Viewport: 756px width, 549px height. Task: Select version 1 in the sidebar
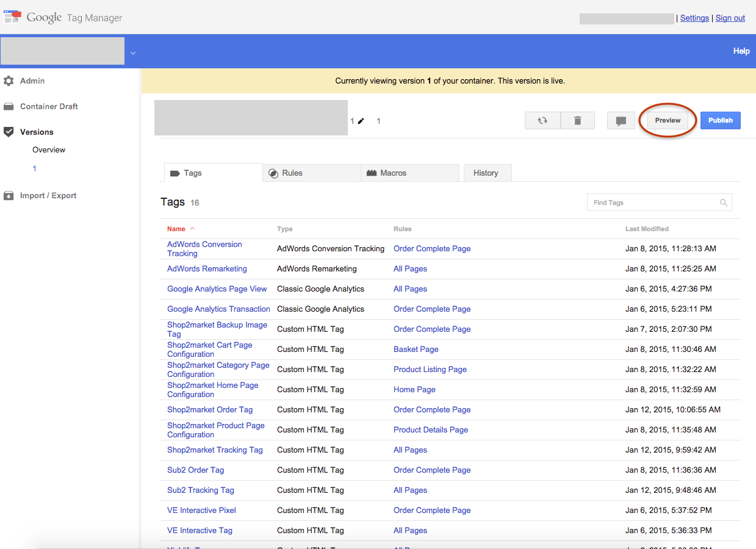(34, 168)
